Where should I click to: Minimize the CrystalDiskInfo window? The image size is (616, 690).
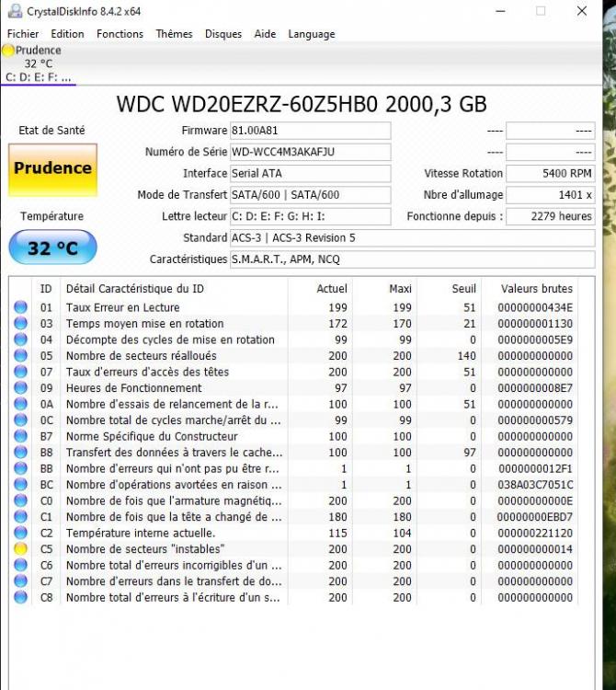(500, 11)
